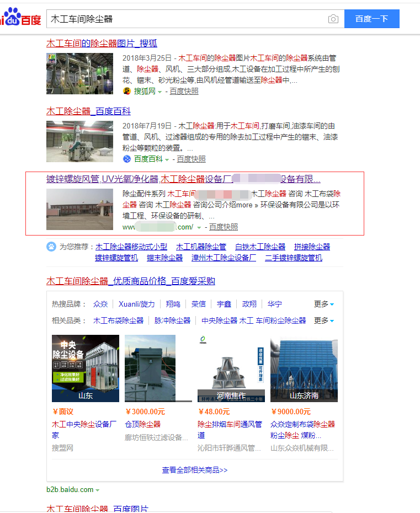Select the 二手镀锌螺旋管机 suggestion
Viewport: 420px width, 513px height.
(294, 258)
